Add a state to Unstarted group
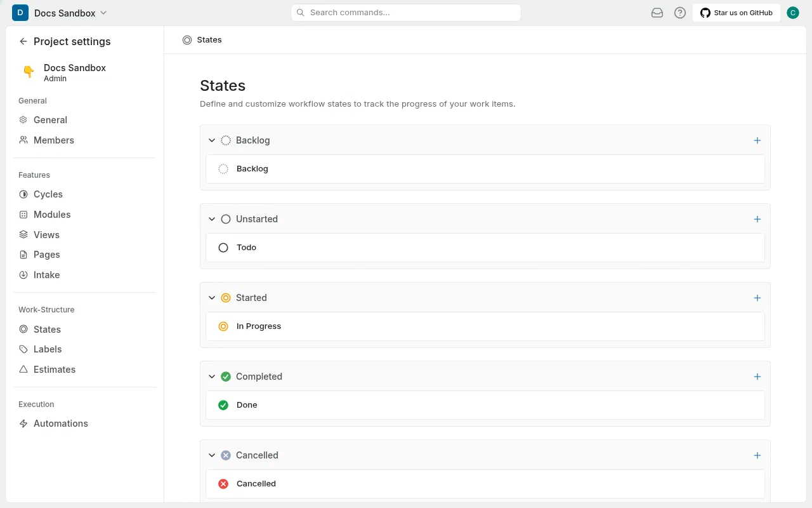 [757, 219]
